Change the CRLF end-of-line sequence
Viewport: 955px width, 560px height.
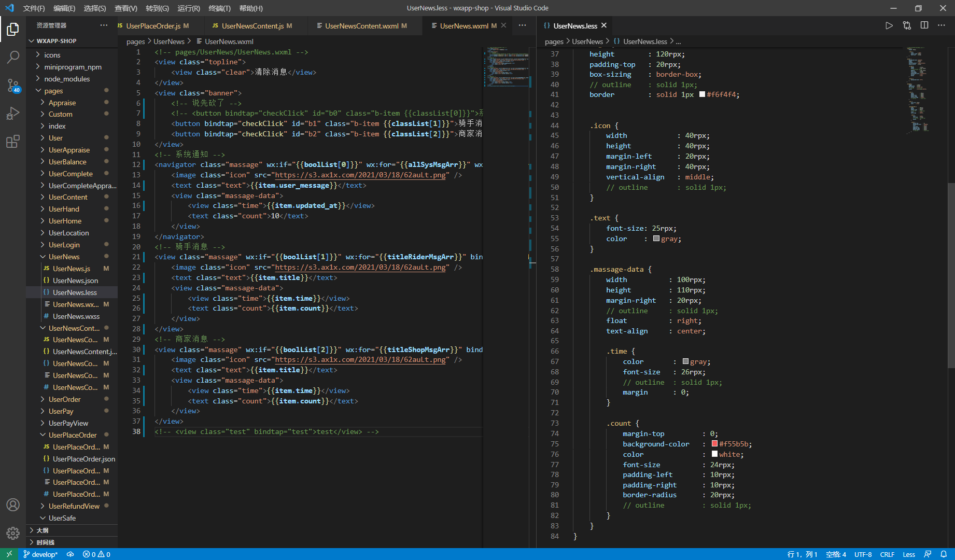click(x=887, y=554)
